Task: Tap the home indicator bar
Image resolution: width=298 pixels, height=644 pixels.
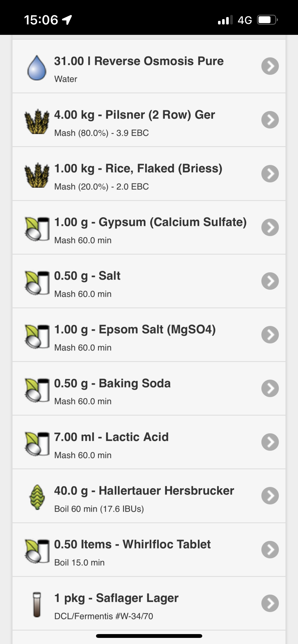Action: click(149, 636)
